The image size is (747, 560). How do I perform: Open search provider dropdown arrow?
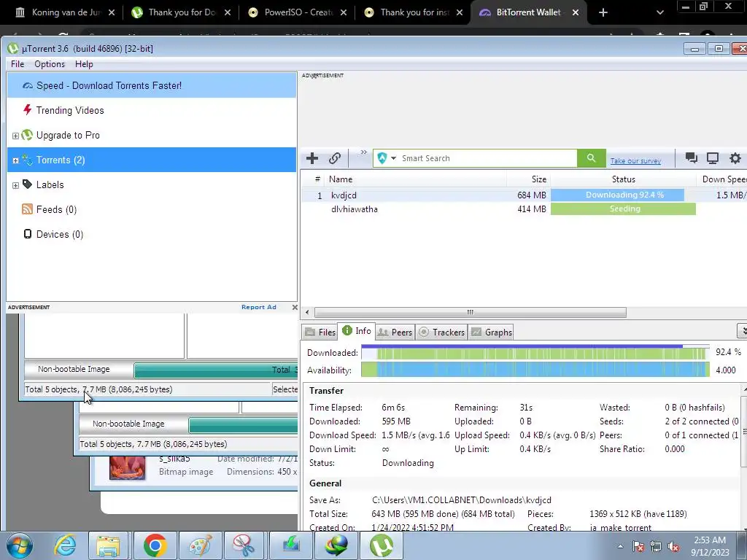[x=393, y=158]
